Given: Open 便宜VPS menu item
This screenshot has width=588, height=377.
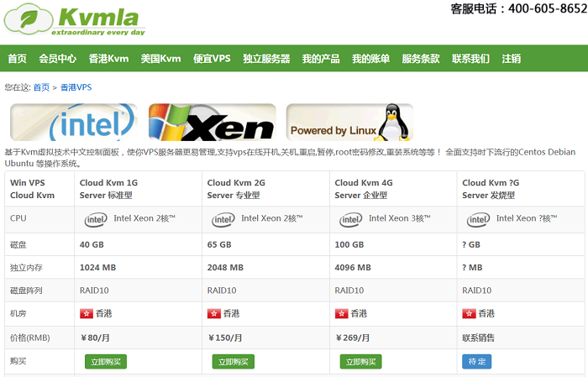Looking at the screenshot, I should click(212, 59).
